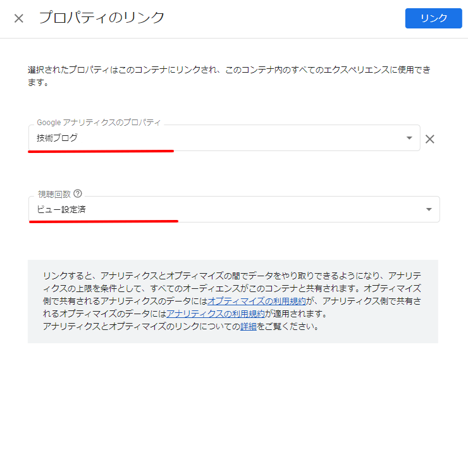This screenshot has height=476, width=468.
Task: Click the description paragraph starting with 選択されたプロパティ
Action: click(230, 76)
